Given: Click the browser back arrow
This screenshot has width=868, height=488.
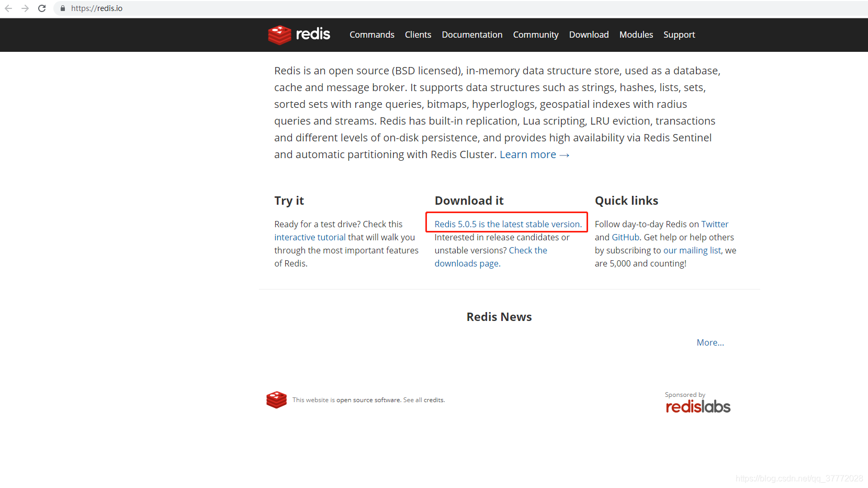Looking at the screenshot, I should pyautogui.click(x=8, y=8).
